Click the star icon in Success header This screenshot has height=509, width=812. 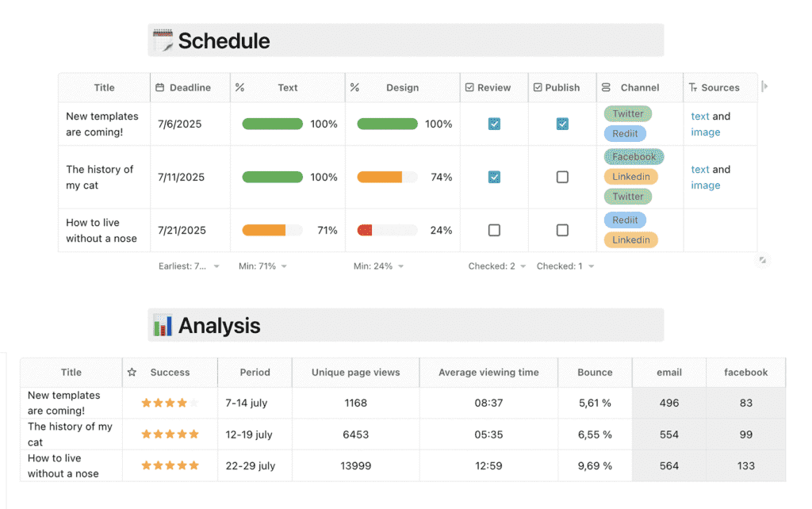point(132,372)
